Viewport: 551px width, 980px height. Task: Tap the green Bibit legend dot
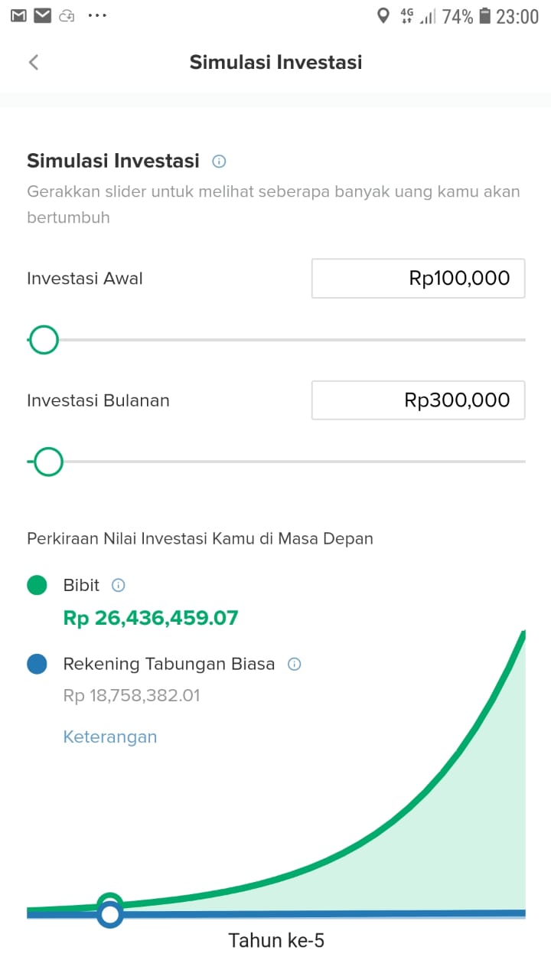[37, 586]
